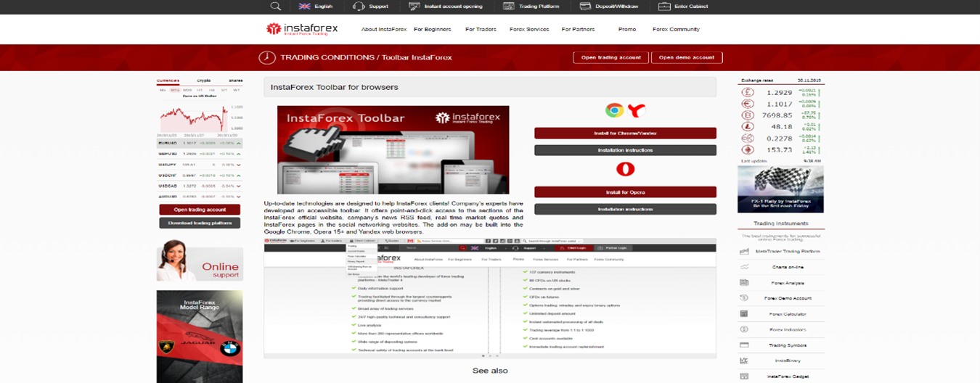This screenshot has height=383, width=980.
Task: Click the Install for Opera button
Action: click(x=625, y=192)
